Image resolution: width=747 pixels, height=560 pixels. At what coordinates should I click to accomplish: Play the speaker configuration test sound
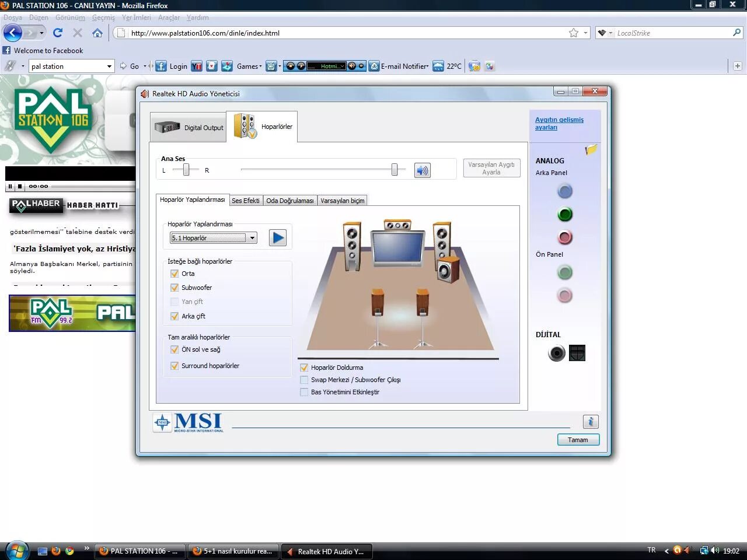[278, 237]
